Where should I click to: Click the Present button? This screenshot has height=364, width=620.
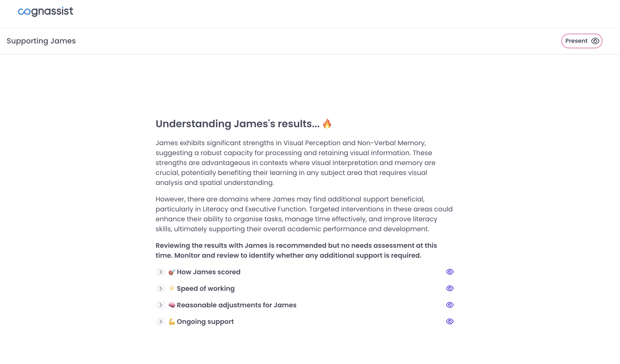[581, 41]
